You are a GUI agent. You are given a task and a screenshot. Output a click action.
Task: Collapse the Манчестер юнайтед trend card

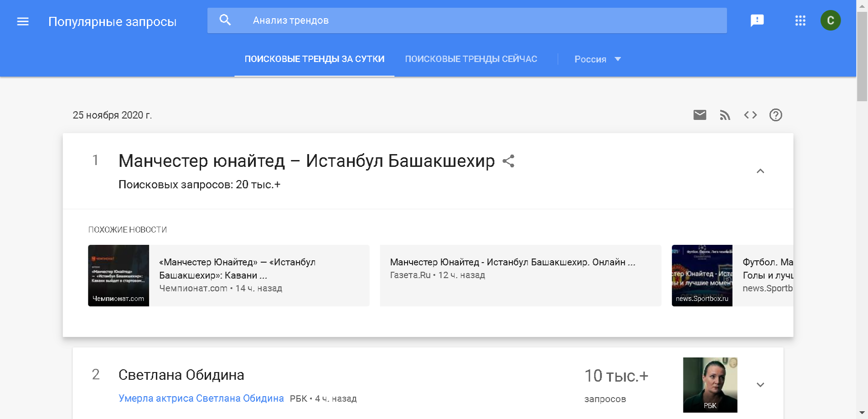760,171
